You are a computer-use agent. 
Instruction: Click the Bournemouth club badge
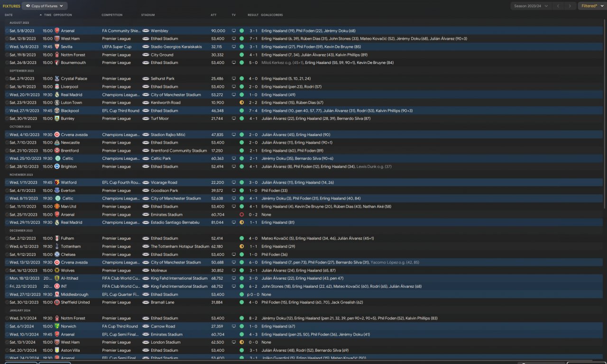click(x=57, y=63)
